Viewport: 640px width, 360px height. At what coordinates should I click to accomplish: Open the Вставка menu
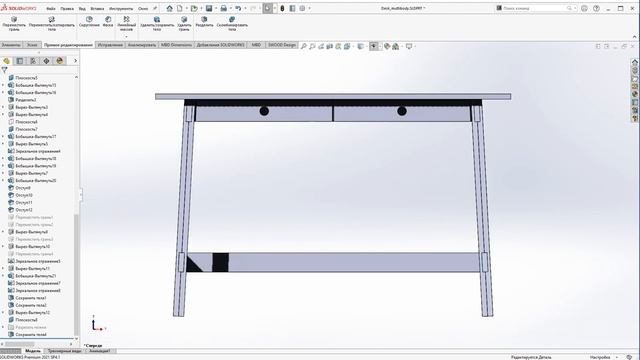[x=97, y=9]
